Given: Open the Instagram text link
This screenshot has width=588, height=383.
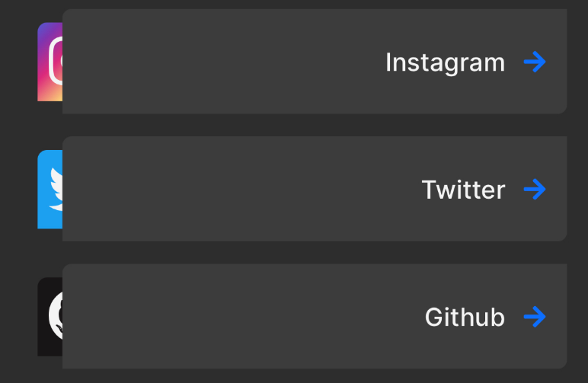Looking at the screenshot, I should click(x=445, y=62).
